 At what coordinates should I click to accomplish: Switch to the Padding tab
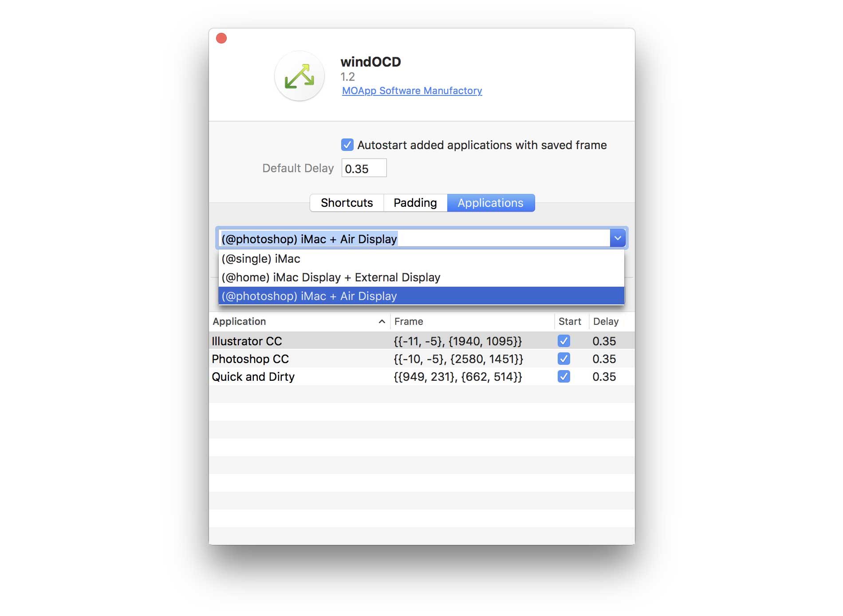click(x=415, y=203)
